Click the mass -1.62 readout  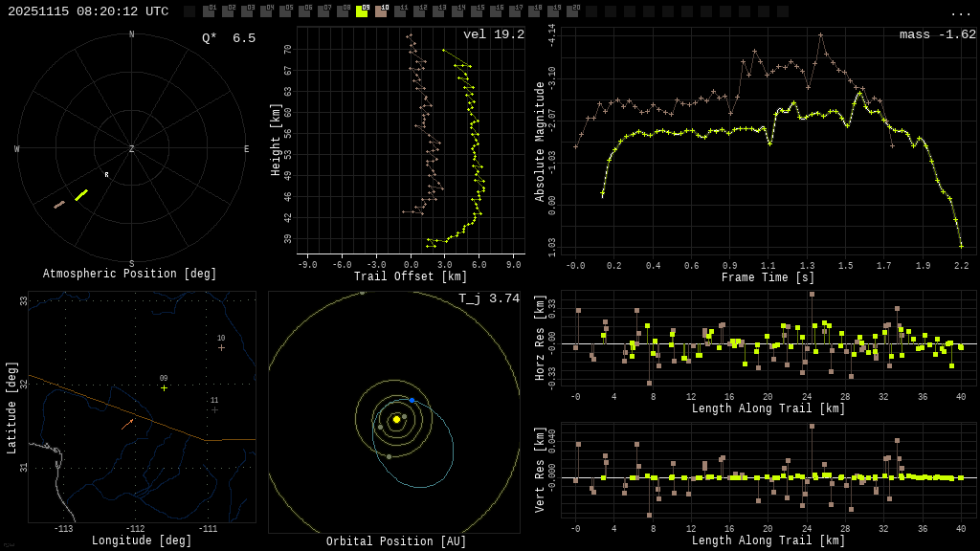[937, 34]
